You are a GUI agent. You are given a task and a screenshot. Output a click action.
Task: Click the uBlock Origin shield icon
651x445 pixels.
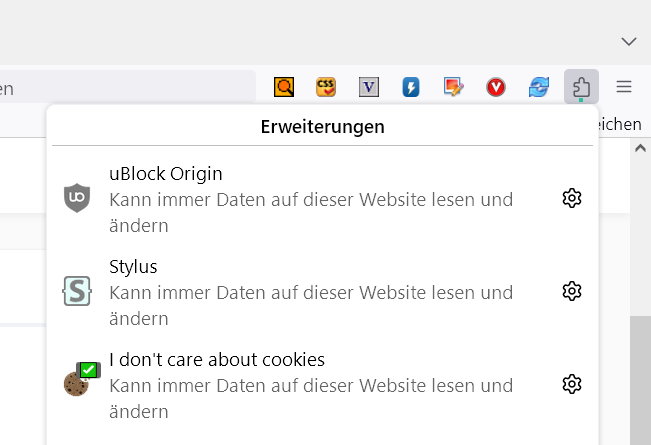click(77, 198)
